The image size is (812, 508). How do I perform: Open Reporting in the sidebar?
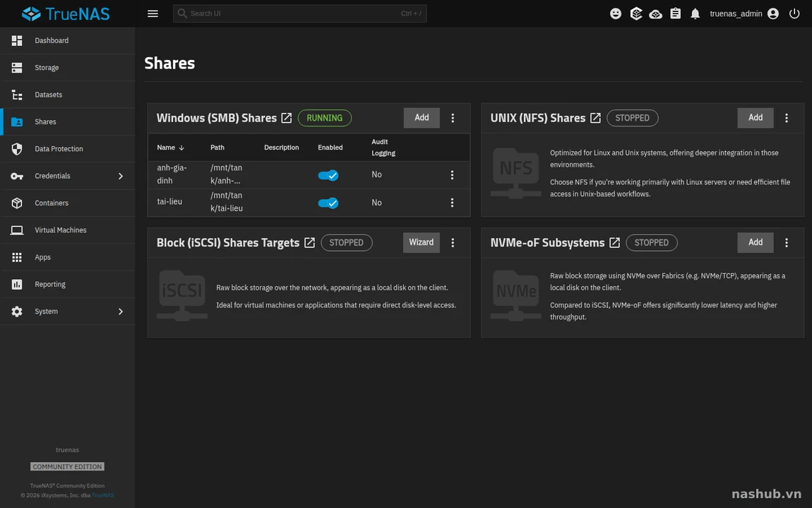point(68,284)
